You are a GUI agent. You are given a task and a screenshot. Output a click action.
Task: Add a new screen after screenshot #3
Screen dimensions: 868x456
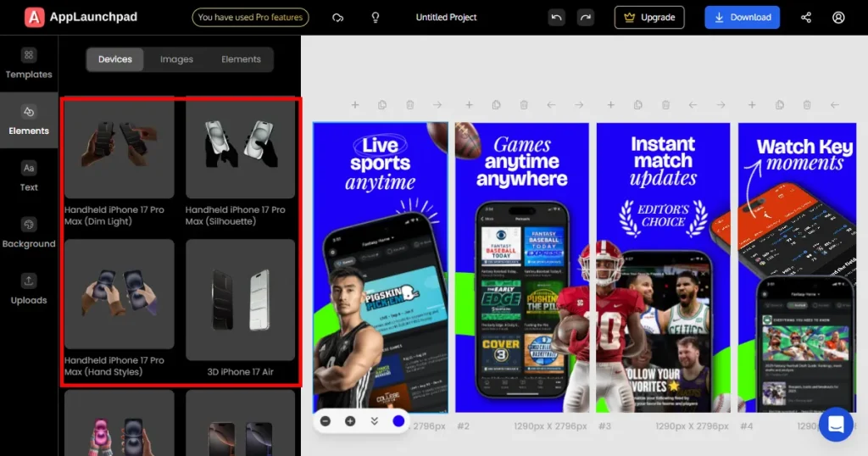[x=610, y=105]
